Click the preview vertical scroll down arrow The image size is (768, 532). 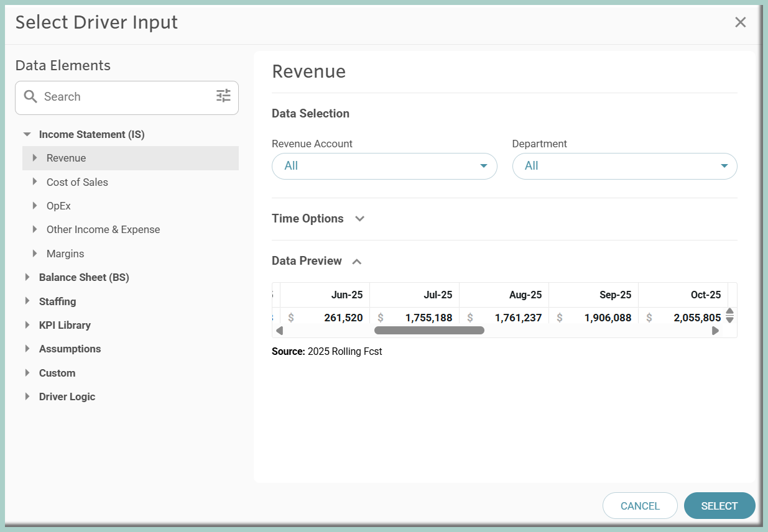click(730, 319)
